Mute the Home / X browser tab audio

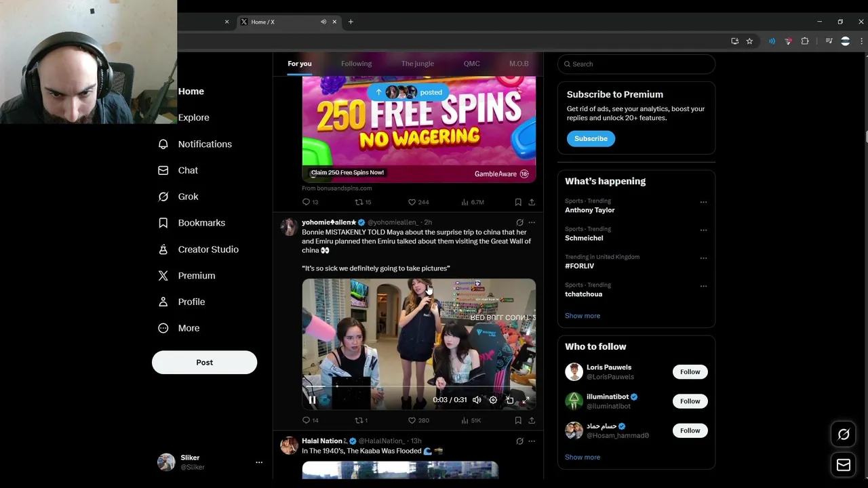323,22
